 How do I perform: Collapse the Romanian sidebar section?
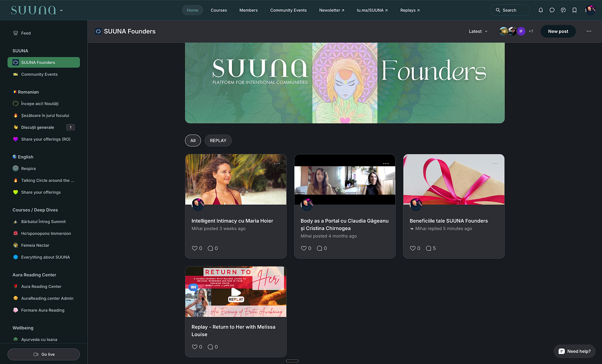pos(26,92)
